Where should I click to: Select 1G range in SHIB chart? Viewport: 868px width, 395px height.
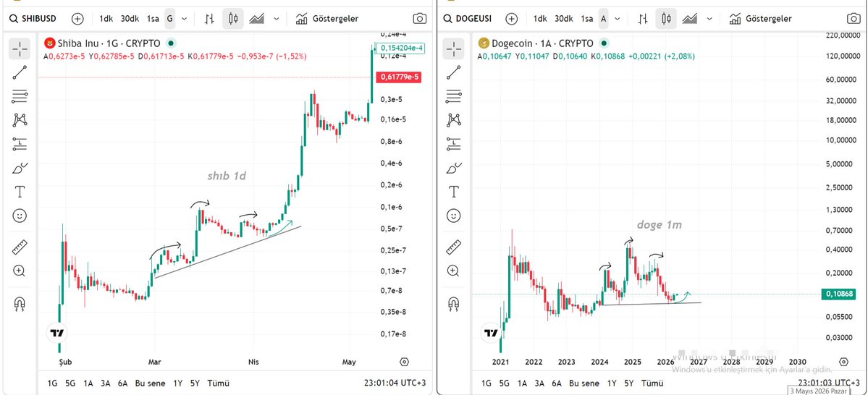coord(52,383)
